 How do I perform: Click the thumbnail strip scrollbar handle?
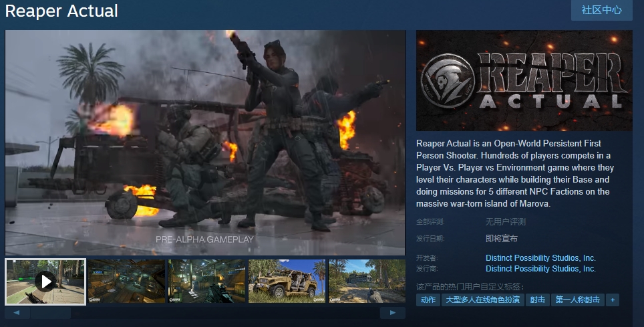(51, 313)
